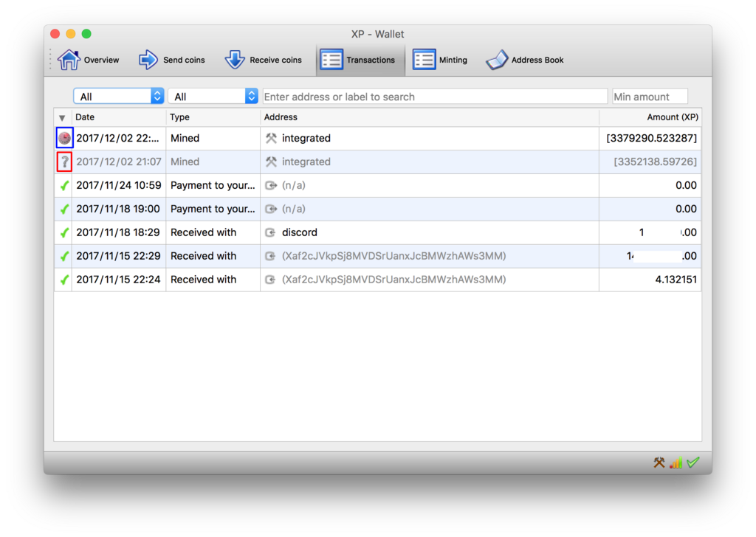Select the discord address label
The height and width of the screenshot is (537, 756).
pos(300,232)
